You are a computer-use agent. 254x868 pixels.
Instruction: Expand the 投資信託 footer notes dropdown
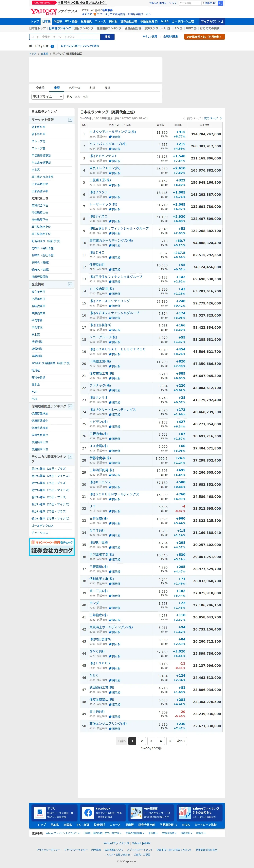tap(186, 833)
